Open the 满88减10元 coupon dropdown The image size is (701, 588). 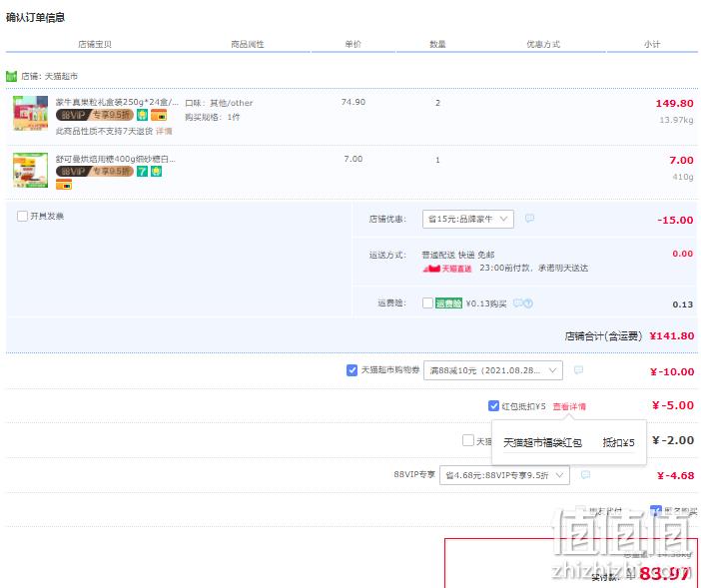coord(492,370)
